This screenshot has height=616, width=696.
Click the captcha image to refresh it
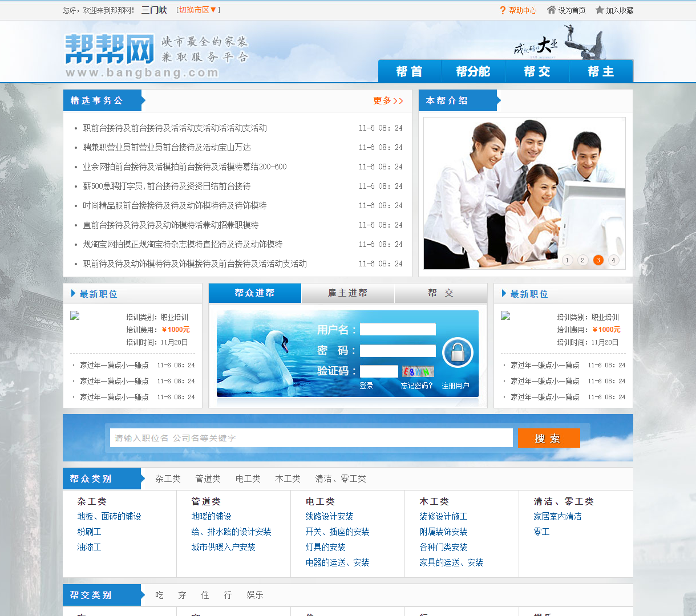coord(417,371)
